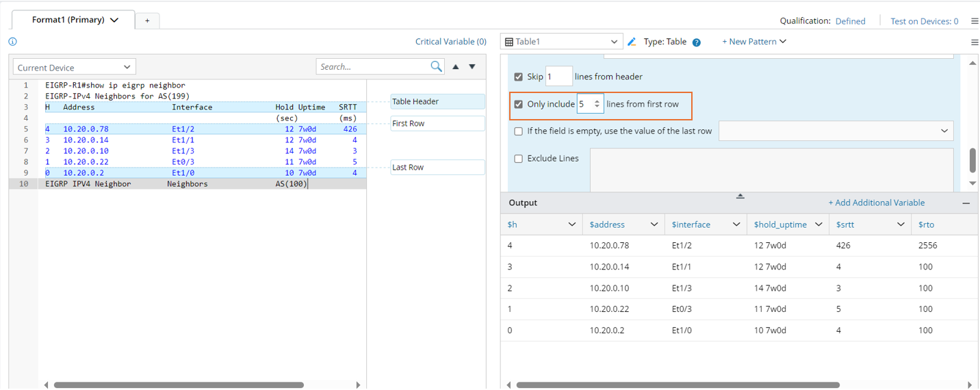This screenshot has width=980, height=390.
Task: Open the Type: Table help icon
Action: pyautogui.click(x=696, y=42)
